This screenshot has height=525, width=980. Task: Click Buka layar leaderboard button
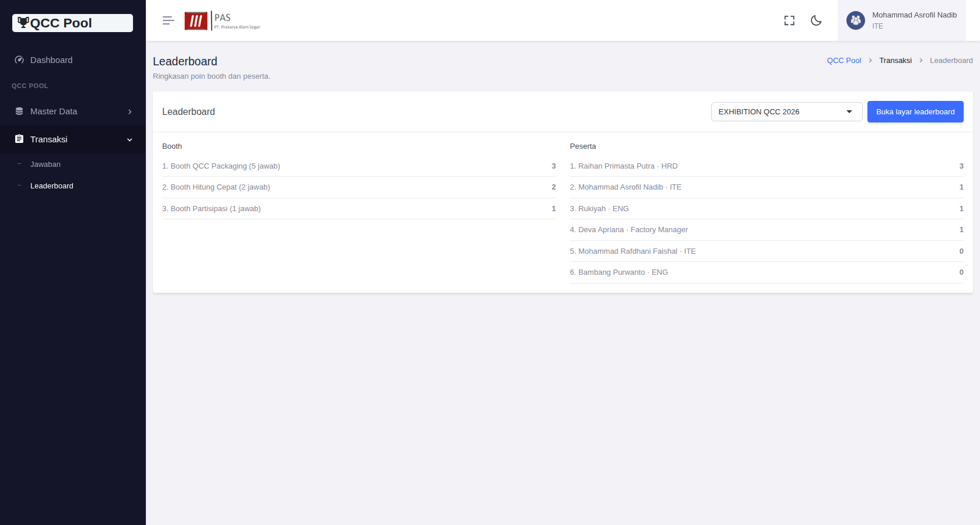(915, 111)
